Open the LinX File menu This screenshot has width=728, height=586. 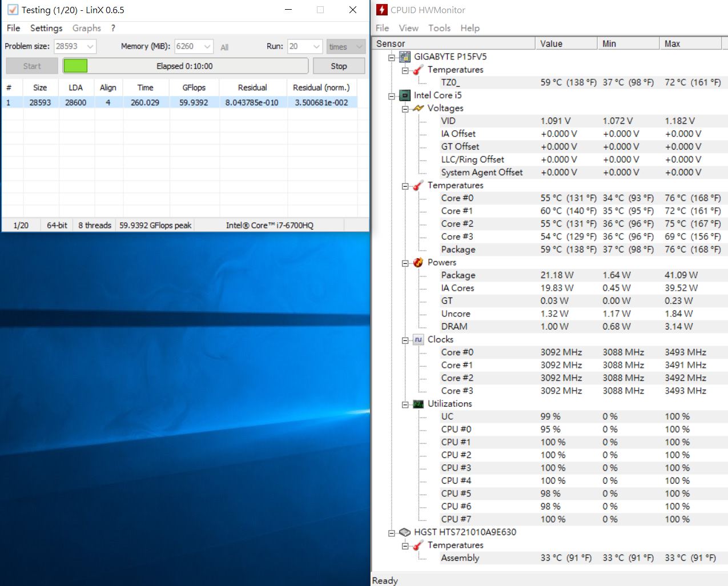tap(13, 28)
